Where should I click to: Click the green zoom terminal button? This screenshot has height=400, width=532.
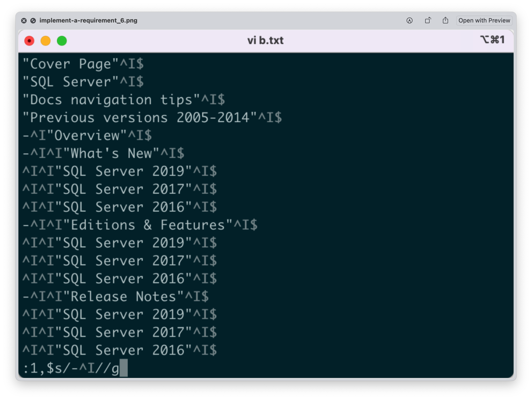(x=62, y=41)
